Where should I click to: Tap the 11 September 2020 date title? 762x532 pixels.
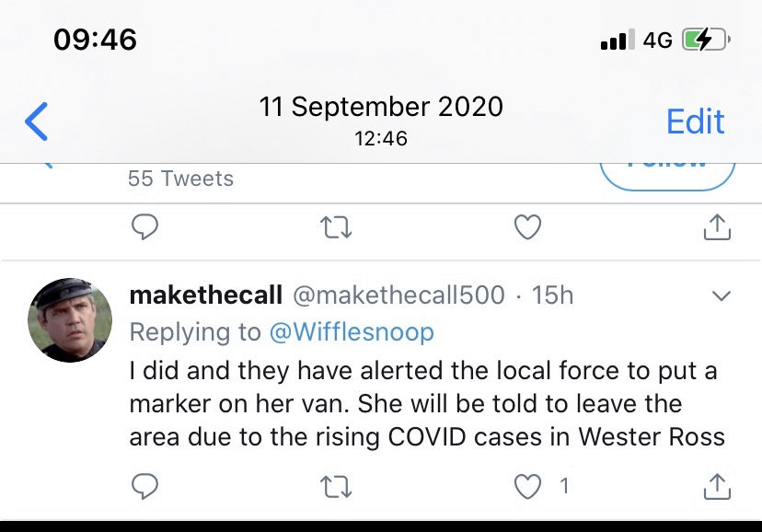tap(381, 107)
